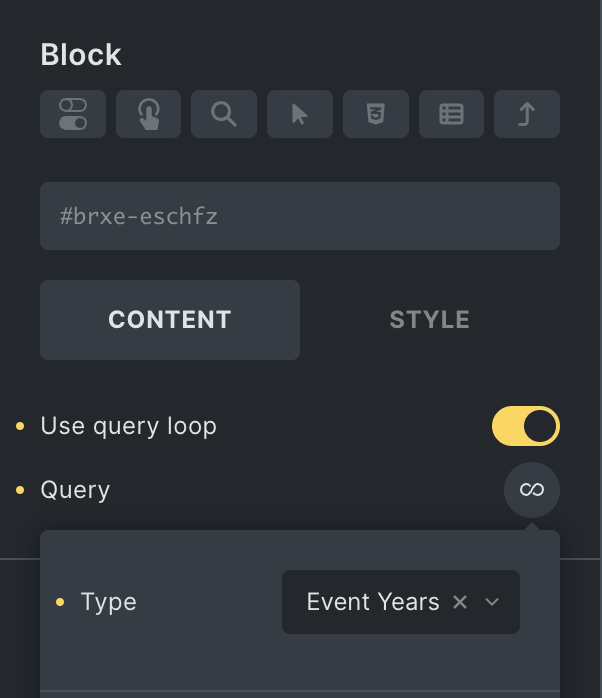Clear the Event Years selection

(460, 602)
